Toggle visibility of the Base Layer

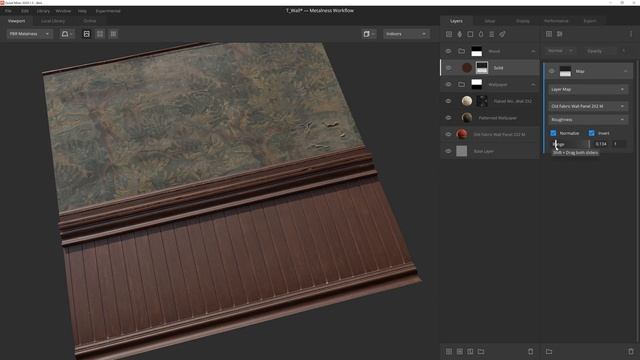click(x=448, y=151)
